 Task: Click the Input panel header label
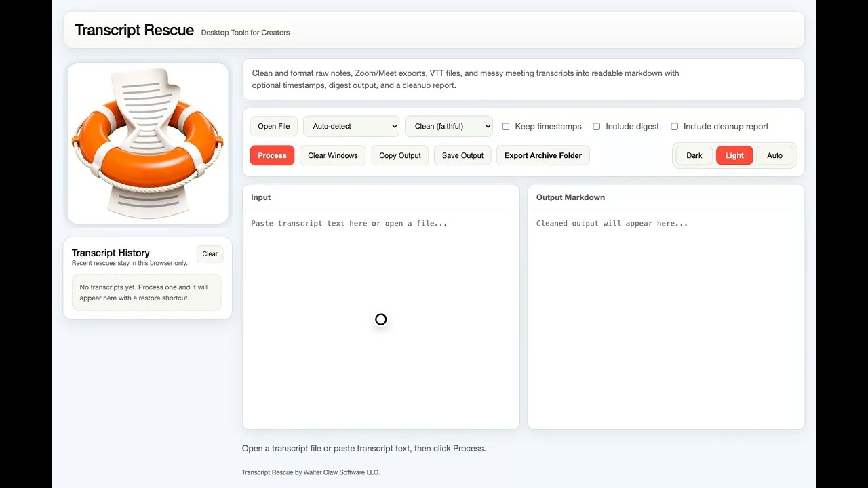[x=260, y=197]
